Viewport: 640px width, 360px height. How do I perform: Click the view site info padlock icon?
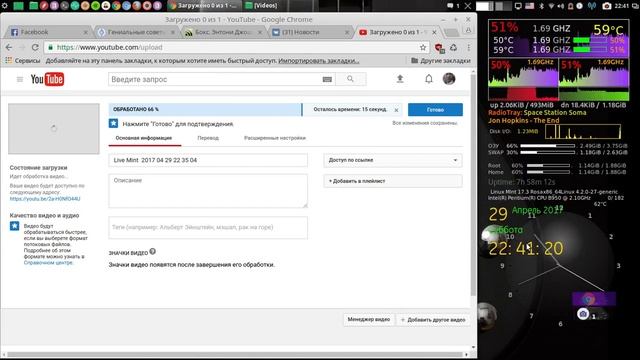click(50, 47)
